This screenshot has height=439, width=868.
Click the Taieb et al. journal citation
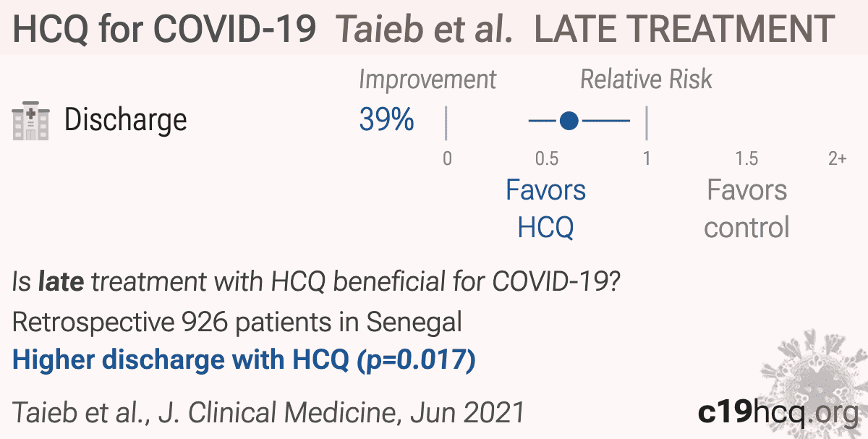click(x=268, y=412)
